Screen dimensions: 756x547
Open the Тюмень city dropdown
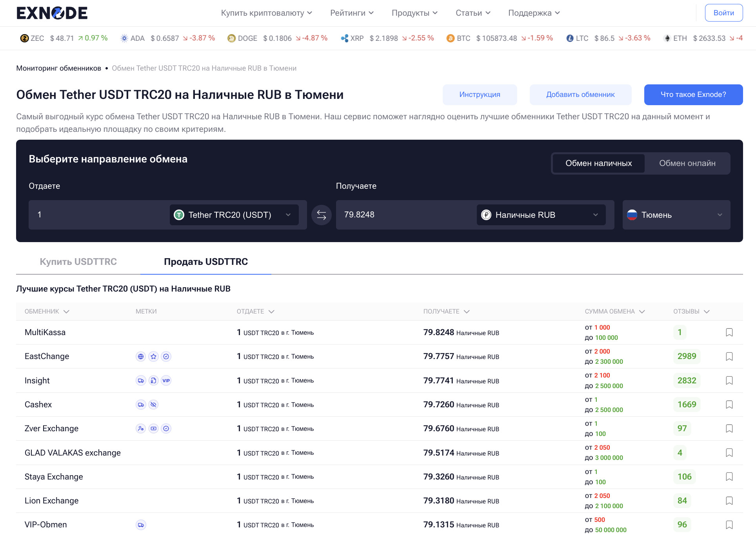pos(676,215)
